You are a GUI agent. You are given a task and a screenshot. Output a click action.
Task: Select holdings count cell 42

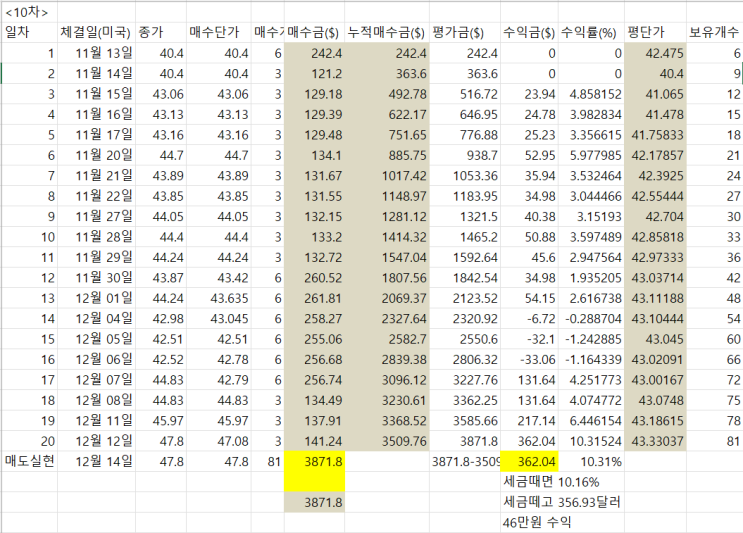(714, 278)
